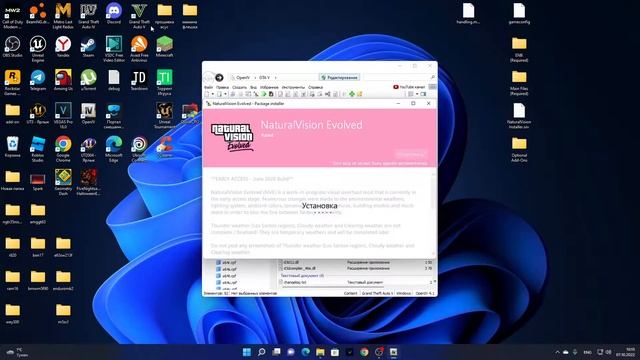Open the Windows Start menu
The height and width of the screenshot is (360, 640).
point(247,352)
